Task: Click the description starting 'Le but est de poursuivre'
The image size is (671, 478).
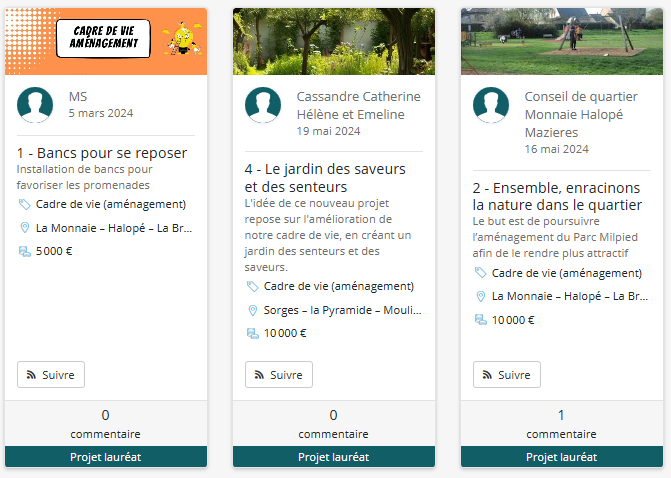Action: click(x=555, y=237)
